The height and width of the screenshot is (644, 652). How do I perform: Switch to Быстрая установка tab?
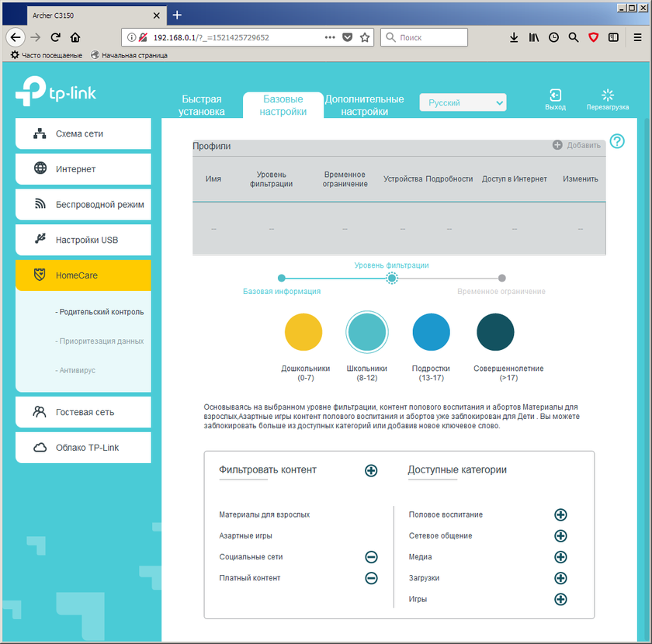tap(202, 106)
